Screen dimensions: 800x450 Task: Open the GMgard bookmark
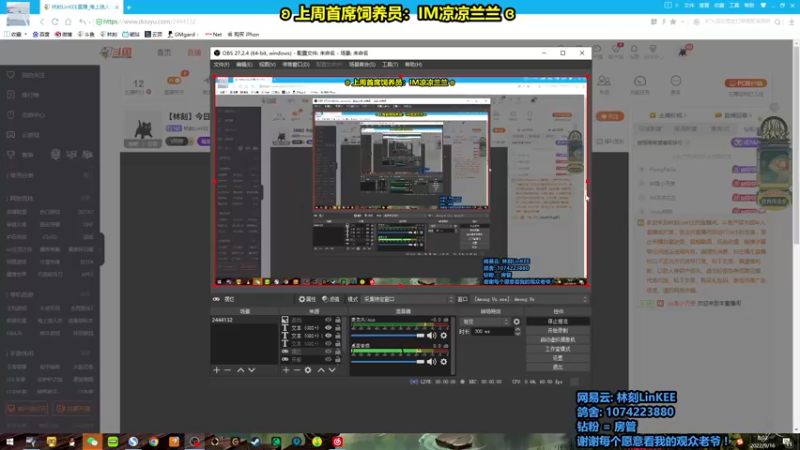(x=183, y=34)
